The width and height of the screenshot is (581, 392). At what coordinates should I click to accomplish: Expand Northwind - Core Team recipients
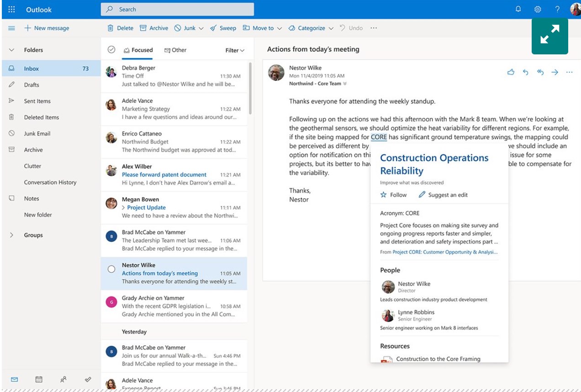click(345, 84)
